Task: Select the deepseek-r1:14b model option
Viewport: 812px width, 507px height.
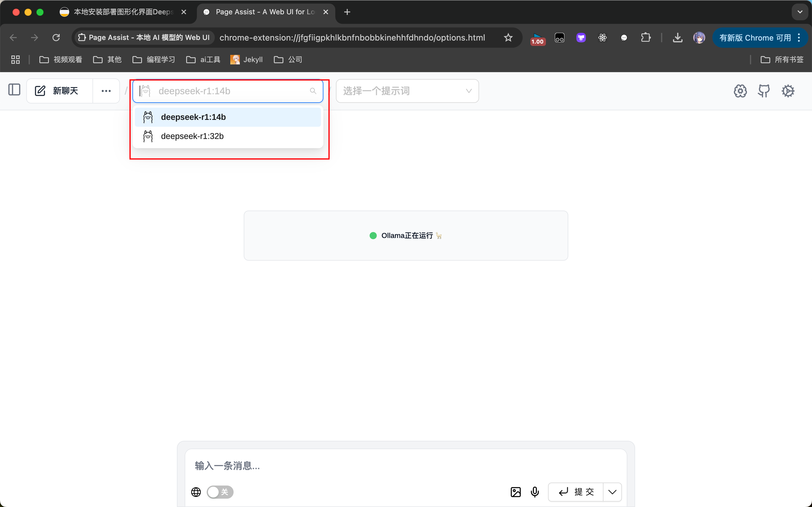Action: point(228,117)
